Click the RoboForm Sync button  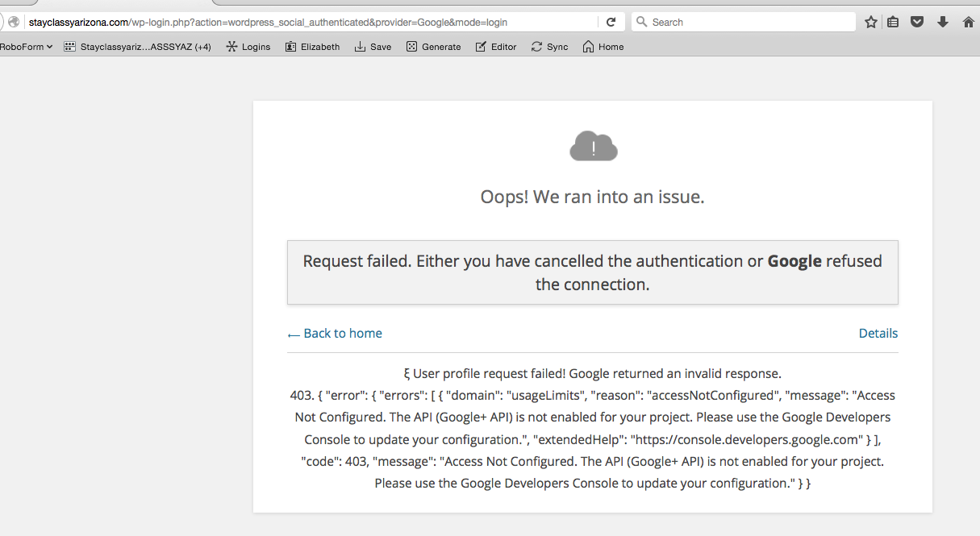click(549, 47)
